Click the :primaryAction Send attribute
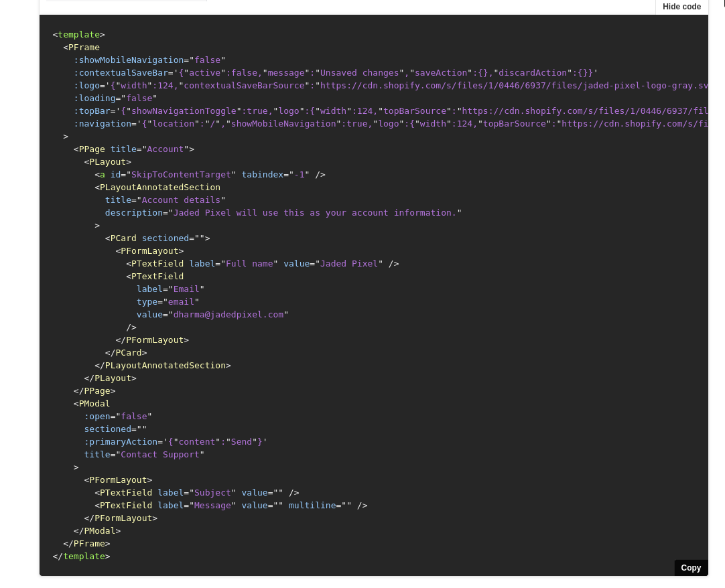The height and width of the screenshot is (588, 725). pyautogui.click(x=176, y=441)
